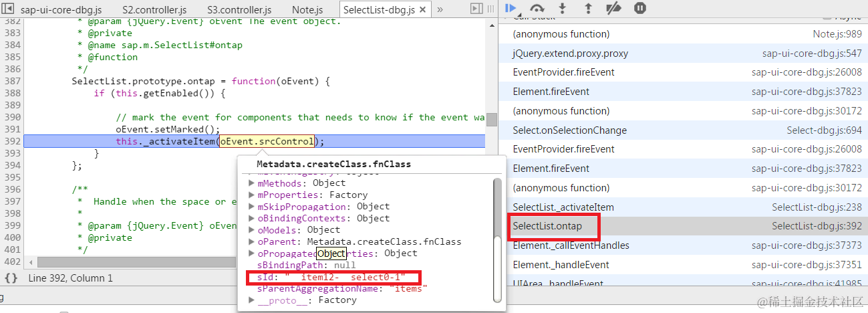Select the SelectList-dbg.js tab

pos(378,10)
